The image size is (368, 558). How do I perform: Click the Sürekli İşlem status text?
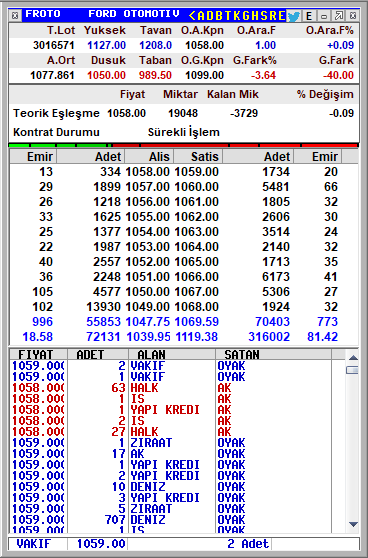point(184,132)
